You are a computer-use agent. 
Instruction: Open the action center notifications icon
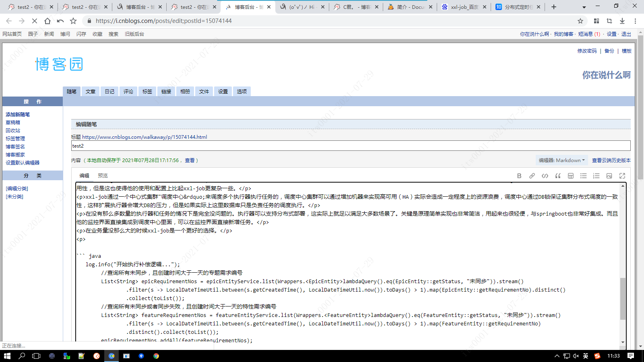tap(631, 356)
